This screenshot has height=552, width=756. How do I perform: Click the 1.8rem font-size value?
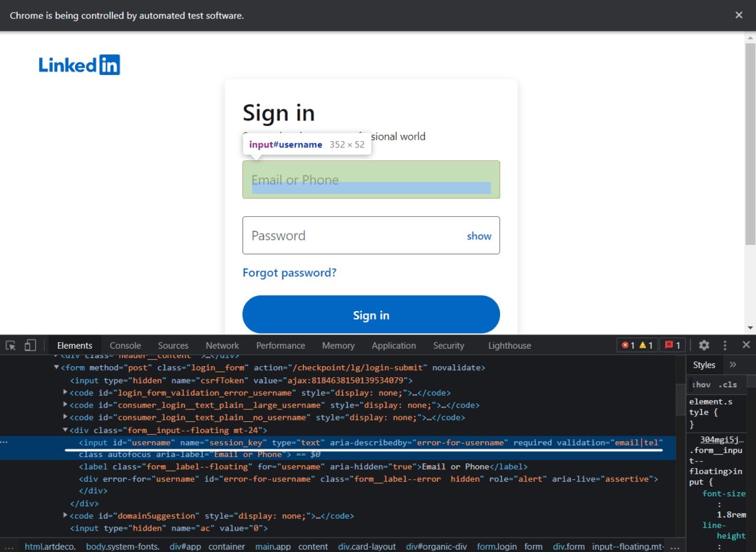tap(731, 514)
